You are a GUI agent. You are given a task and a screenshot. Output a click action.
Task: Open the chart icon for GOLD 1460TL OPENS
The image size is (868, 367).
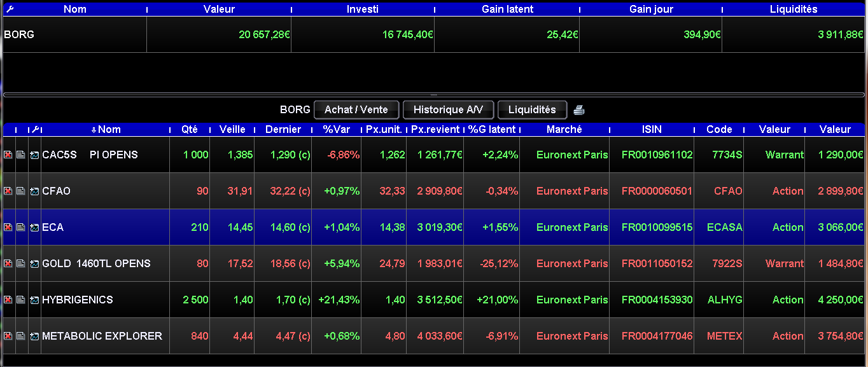[x=34, y=263]
